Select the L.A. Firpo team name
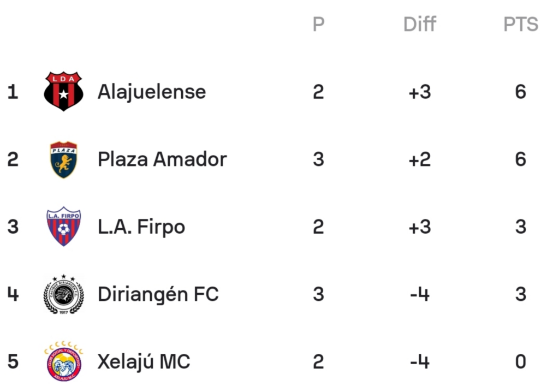 [141, 228]
